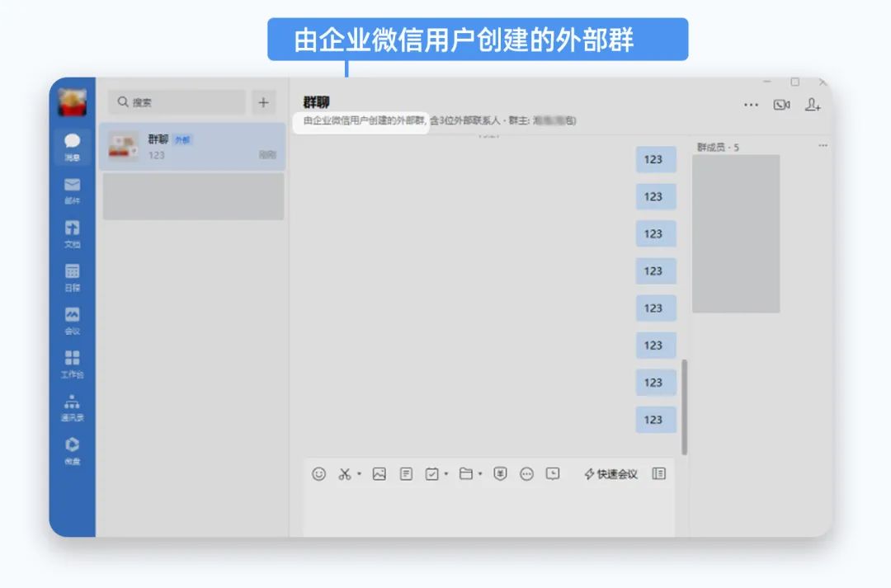
Task: Click the folder file icon
Action: pyautogui.click(x=466, y=474)
